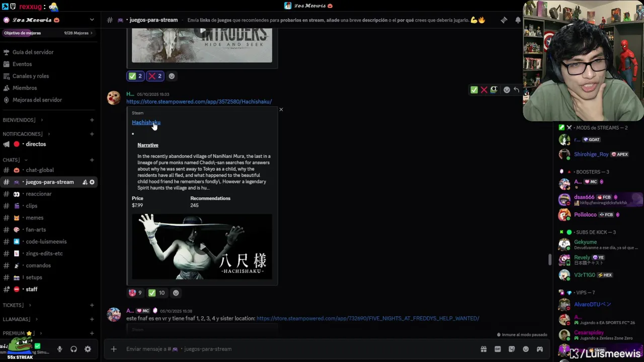
Task: Expand the NOTIFICACIONES category
Action: coord(26,134)
